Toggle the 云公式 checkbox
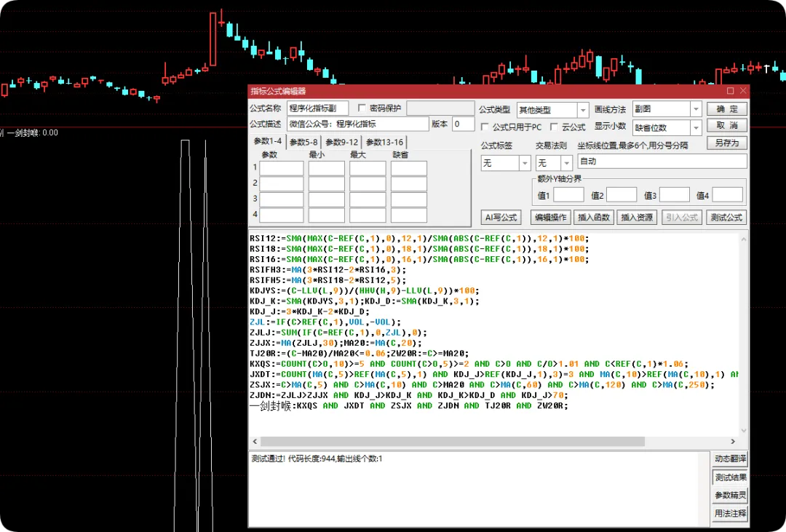 tap(553, 127)
